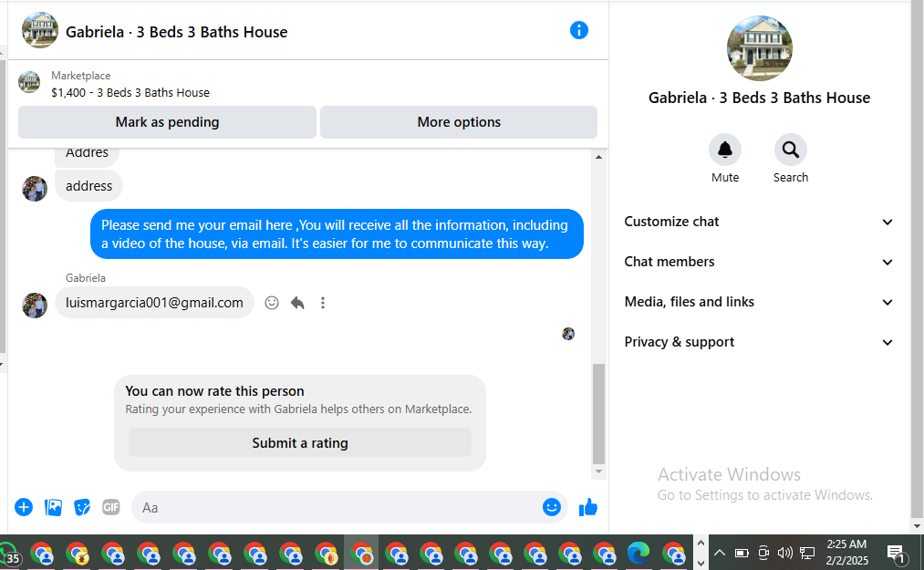React to the email message with emoji icon
Viewport: 924px width, 570px height.
click(x=272, y=303)
